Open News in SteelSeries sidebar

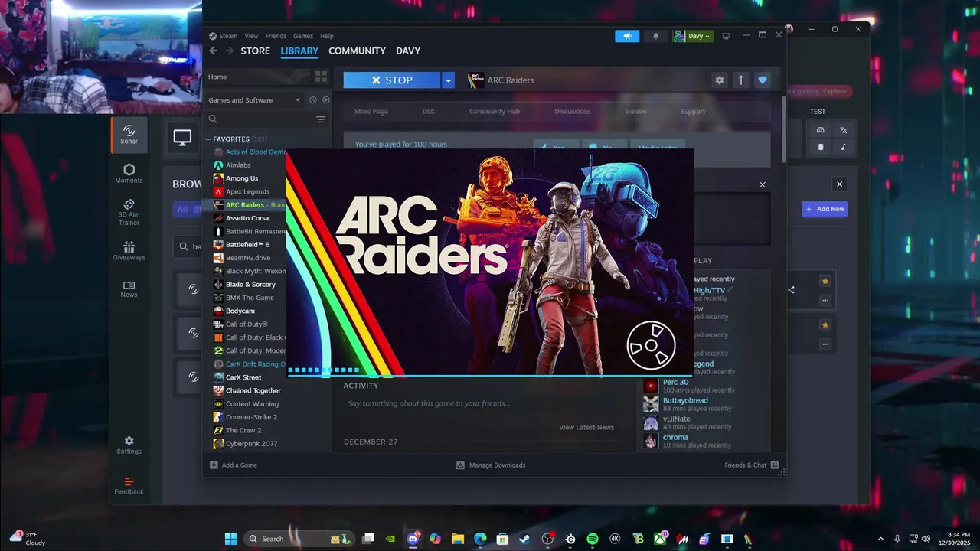coord(129,289)
